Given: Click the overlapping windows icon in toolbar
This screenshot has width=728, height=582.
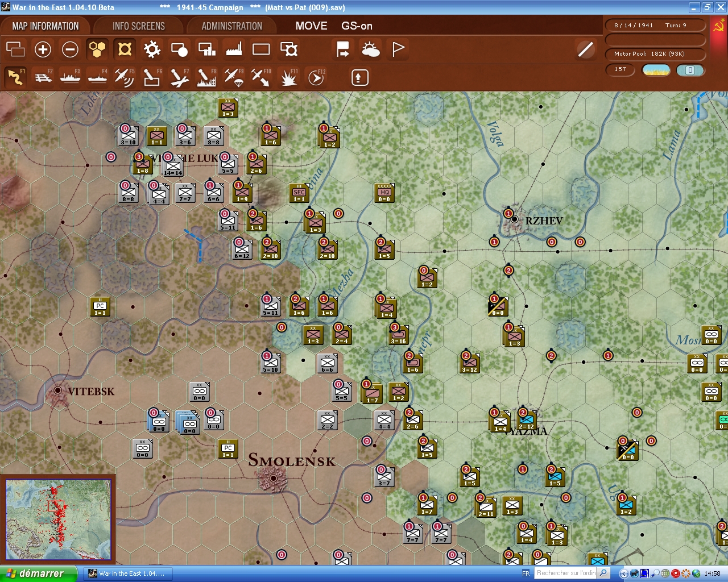Looking at the screenshot, I should tap(15, 49).
